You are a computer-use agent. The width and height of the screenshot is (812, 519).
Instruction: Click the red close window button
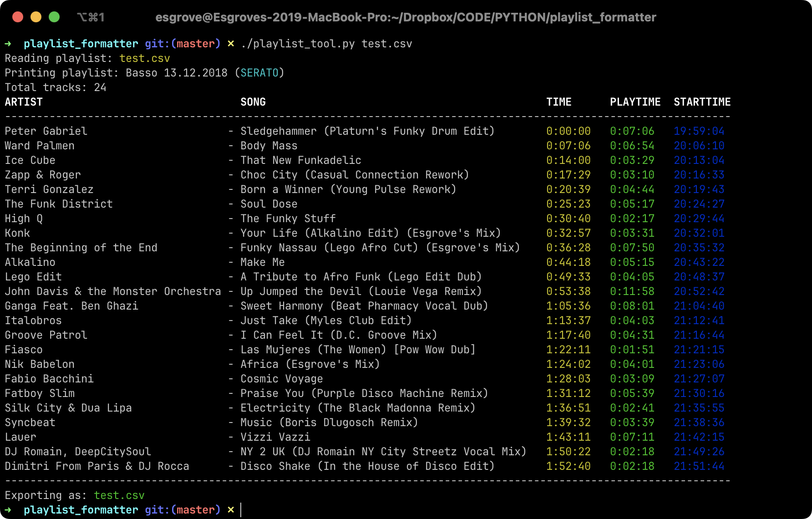[18, 17]
